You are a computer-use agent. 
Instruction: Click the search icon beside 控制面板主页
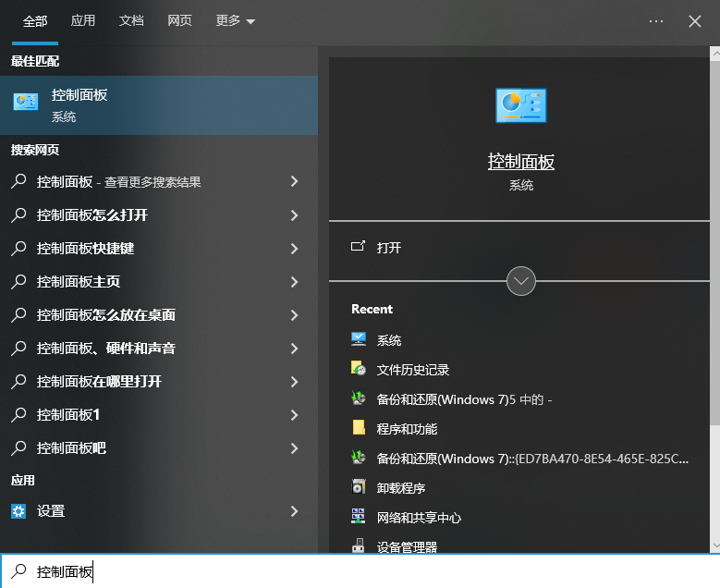(x=18, y=282)
